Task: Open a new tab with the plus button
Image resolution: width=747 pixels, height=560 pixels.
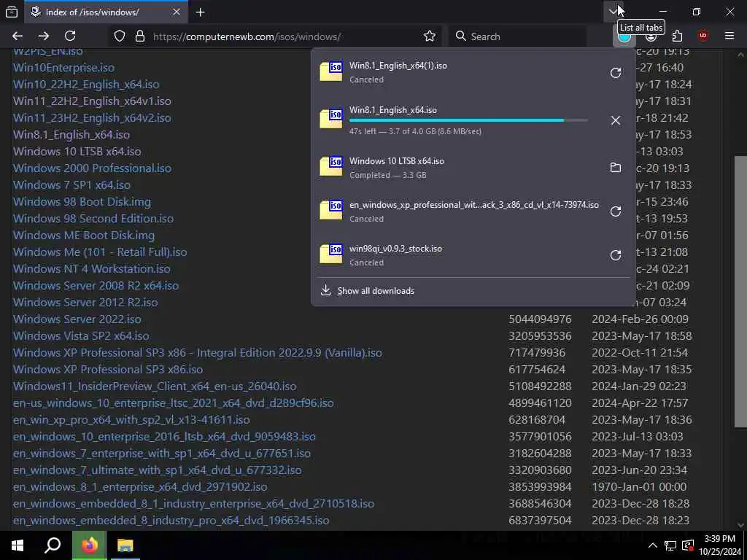Action: pos(200,12)
